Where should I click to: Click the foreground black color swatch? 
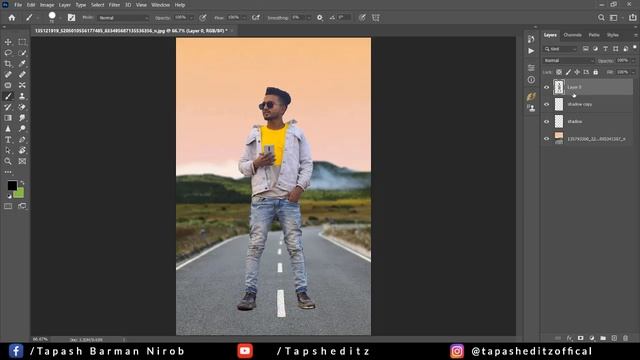point(12,185)
